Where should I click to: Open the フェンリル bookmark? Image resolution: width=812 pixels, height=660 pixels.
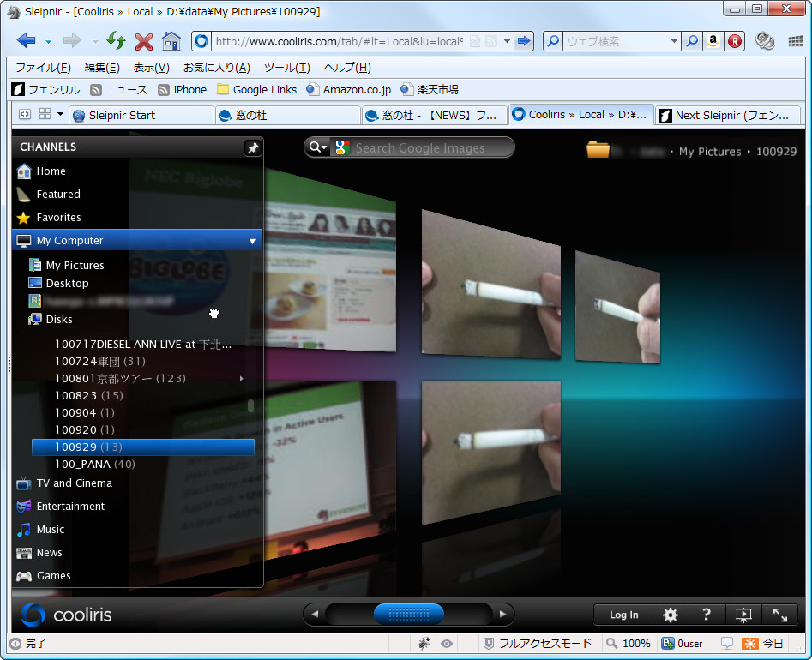(x=45, y=89)
